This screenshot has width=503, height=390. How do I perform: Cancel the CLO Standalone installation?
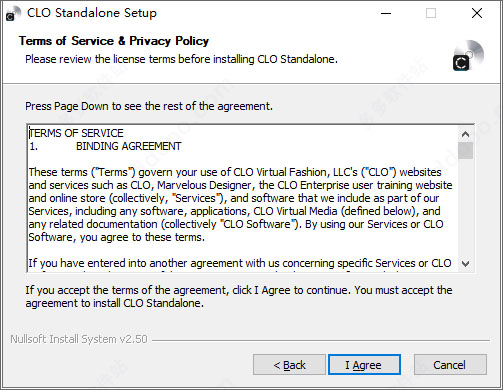(x=450, y=365)
